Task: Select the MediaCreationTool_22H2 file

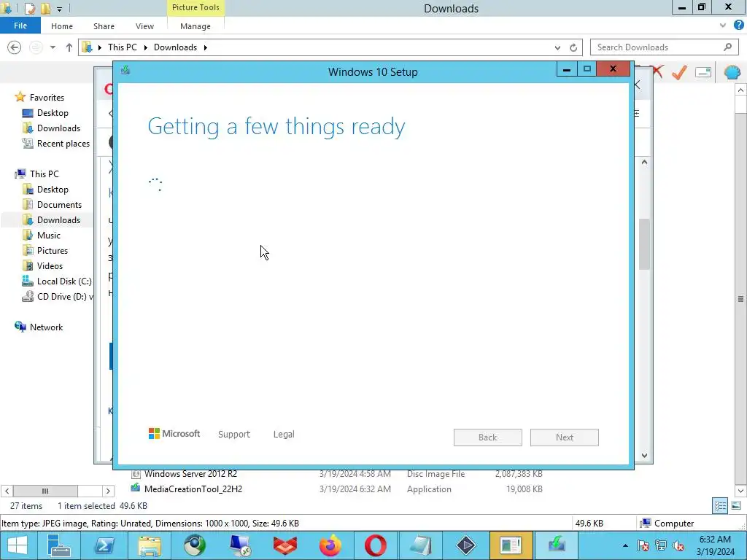Action: coord(193,489)
